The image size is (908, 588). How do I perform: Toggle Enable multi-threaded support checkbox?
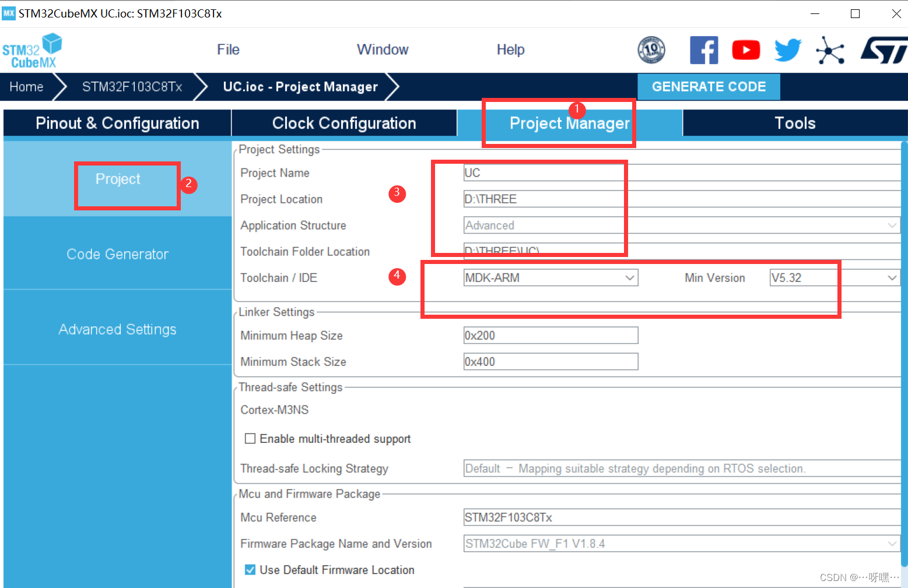click(250, 438)
